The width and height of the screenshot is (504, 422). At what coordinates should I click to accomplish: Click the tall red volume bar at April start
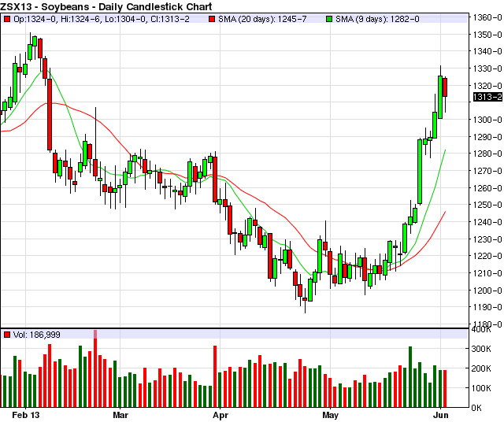(215, 376)
